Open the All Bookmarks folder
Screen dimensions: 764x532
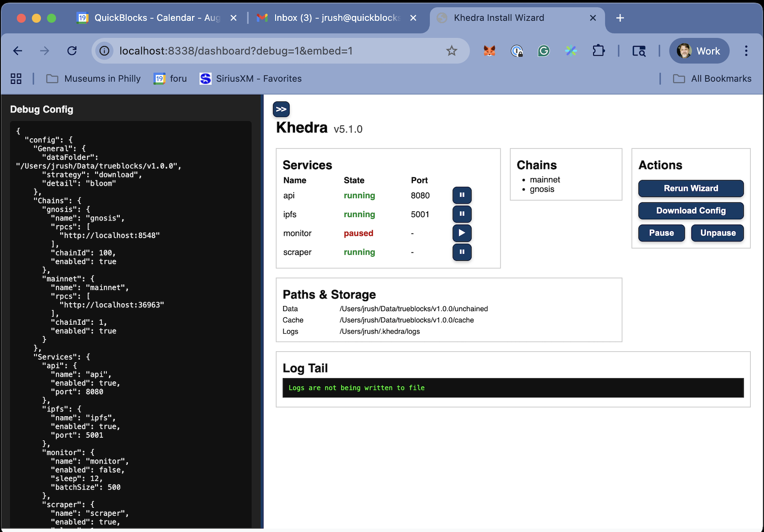[x=712, y=79]
